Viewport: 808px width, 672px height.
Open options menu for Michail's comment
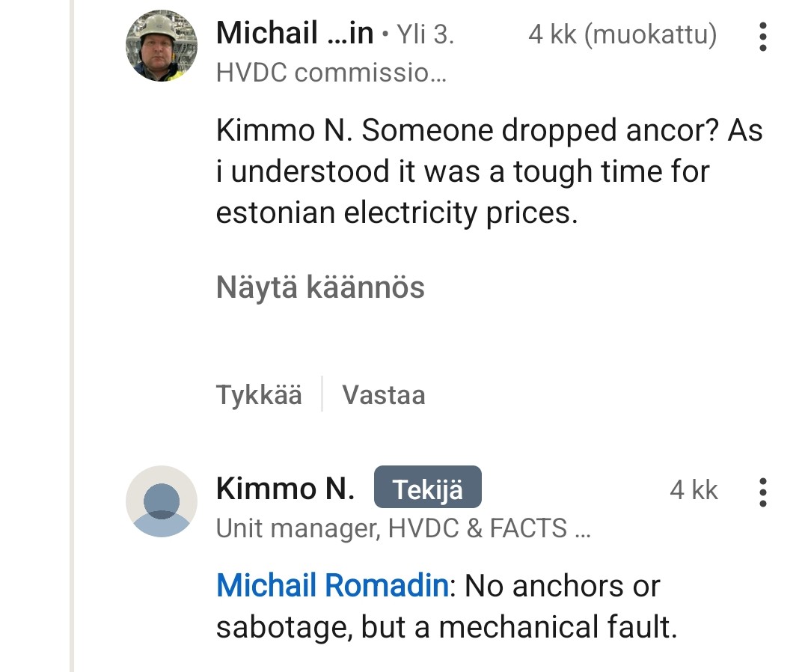[762, 36]
